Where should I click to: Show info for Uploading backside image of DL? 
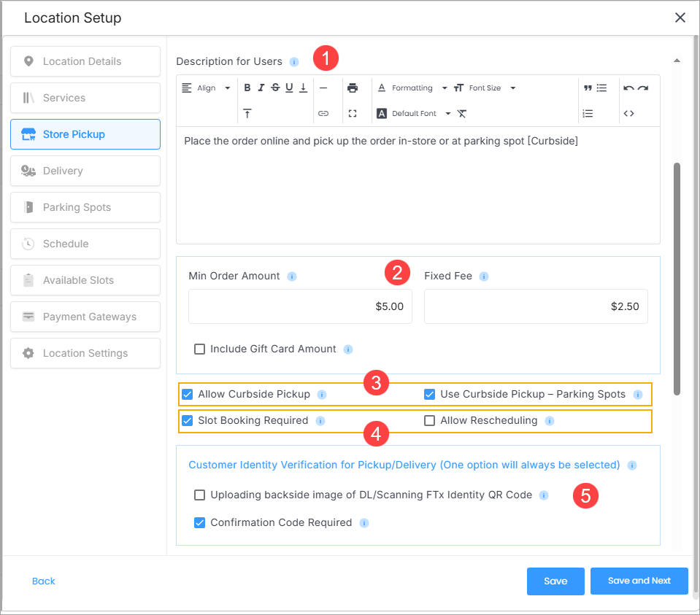[x=544, y=495]
